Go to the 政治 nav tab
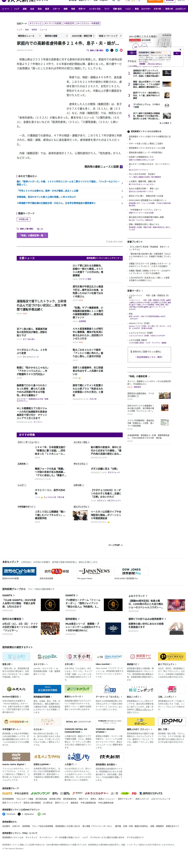Viewport: 188px width, 868px height. 40,9
